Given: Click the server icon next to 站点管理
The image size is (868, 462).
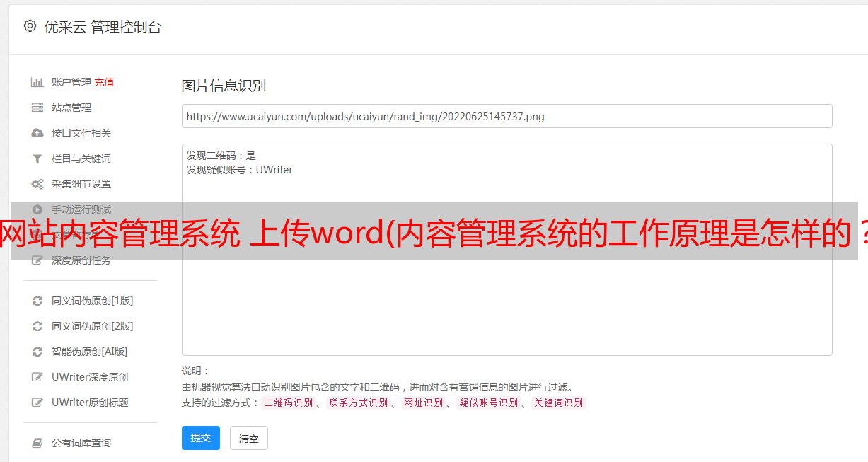Looking at the screenshot, I should [x=37, y=108].
